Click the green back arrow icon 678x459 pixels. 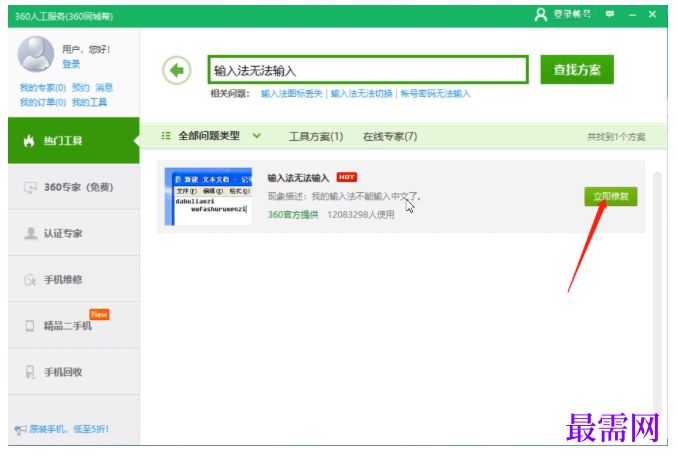[x=177, y=70]
